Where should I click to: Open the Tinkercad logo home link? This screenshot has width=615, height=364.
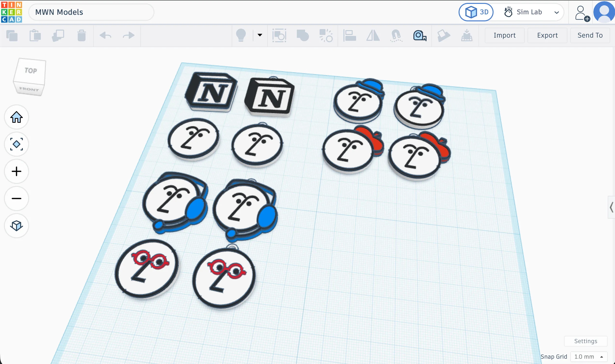pos(12,12)
